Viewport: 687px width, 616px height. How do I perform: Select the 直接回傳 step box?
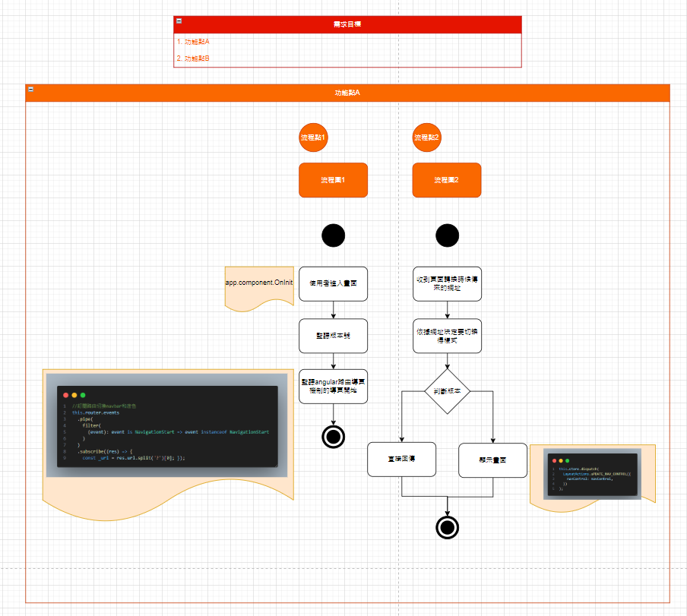(x=401, y=460)
